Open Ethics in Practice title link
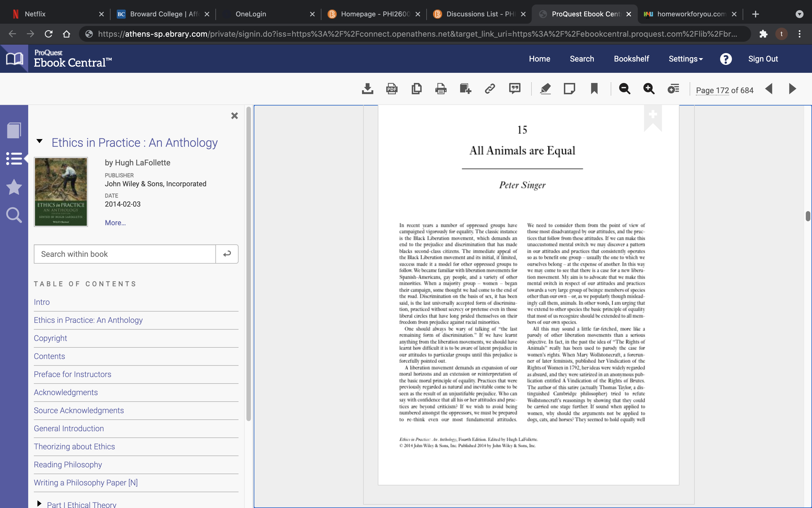The height and width of the screenshot is (508, 812). [x=134, y=143]
